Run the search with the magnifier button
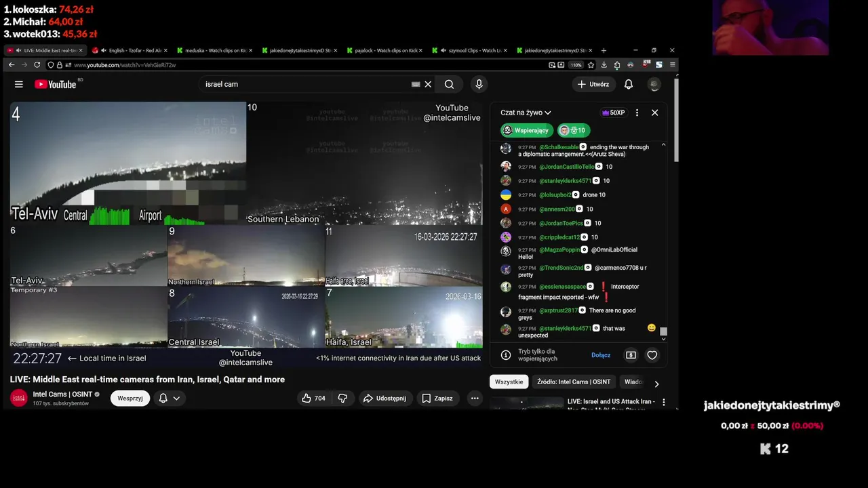This screenshot has width=868, height=488. click(x=449, y=84)
